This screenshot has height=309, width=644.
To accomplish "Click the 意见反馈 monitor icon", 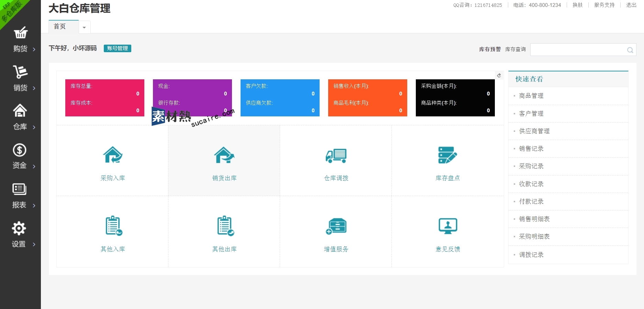I will click(448, 226).
